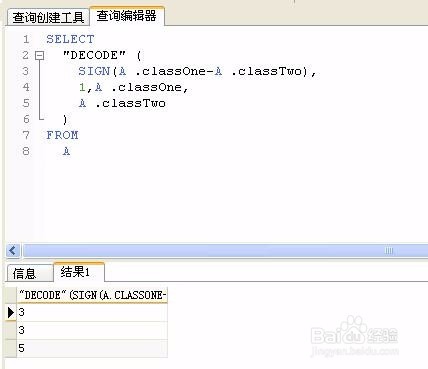The height and width of the screenshot is (369, 428).
Task: Click the SIGN function on line 3
Action: 94,71
